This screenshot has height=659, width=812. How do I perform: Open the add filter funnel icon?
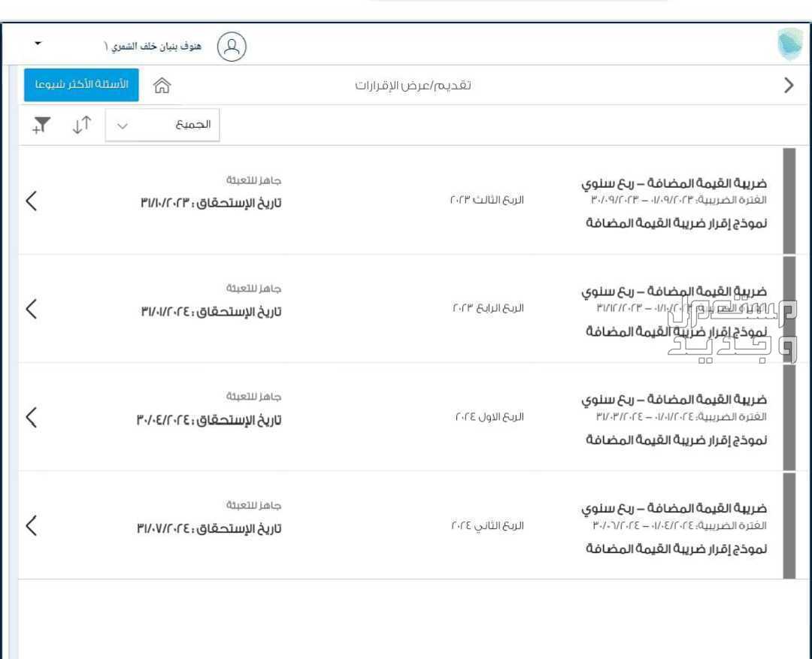(41, 125)
